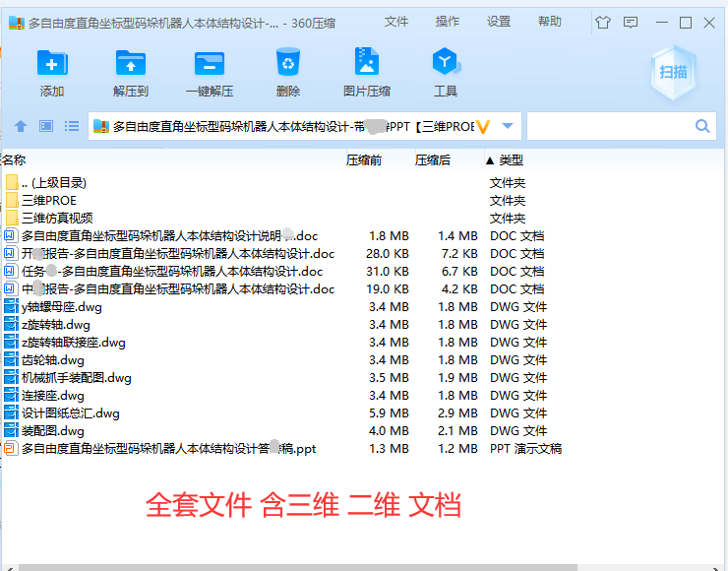Go up one directory with up arrow

[x=21, y=126]
